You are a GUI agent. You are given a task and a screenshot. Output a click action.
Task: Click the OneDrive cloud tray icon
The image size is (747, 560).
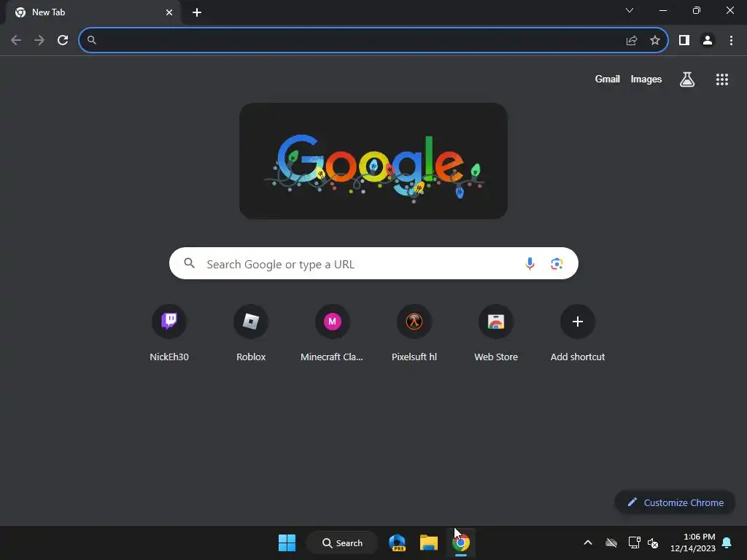[611, 542]
